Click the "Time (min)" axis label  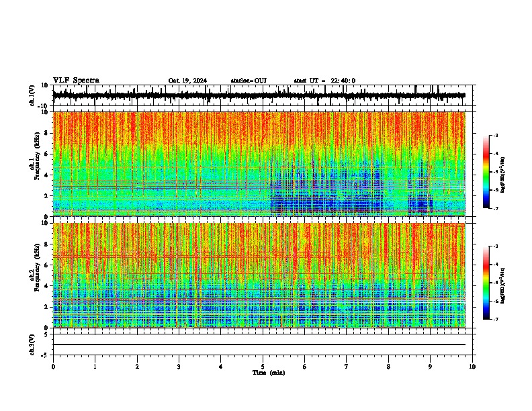269,373
